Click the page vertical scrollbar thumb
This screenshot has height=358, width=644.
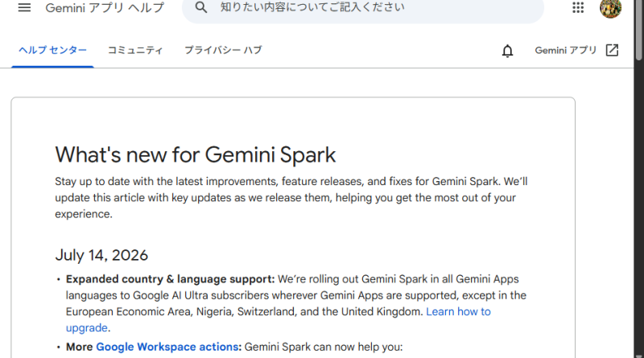point(638,31)
